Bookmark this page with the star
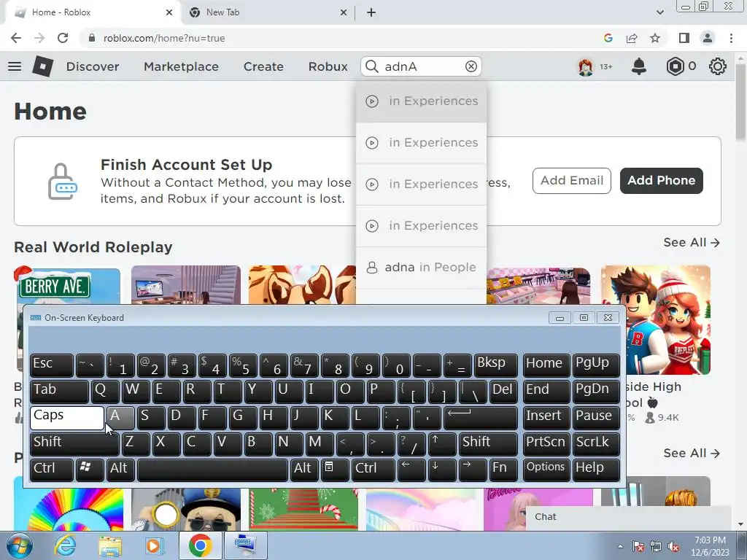The width and height of the screenshot is (747, 560). [x=655, y=38]
